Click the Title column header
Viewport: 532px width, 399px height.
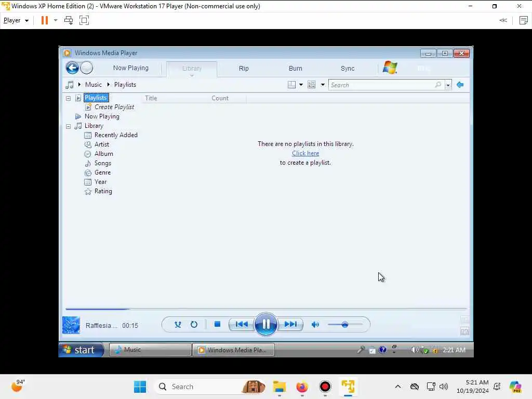[x=151, y=98]
